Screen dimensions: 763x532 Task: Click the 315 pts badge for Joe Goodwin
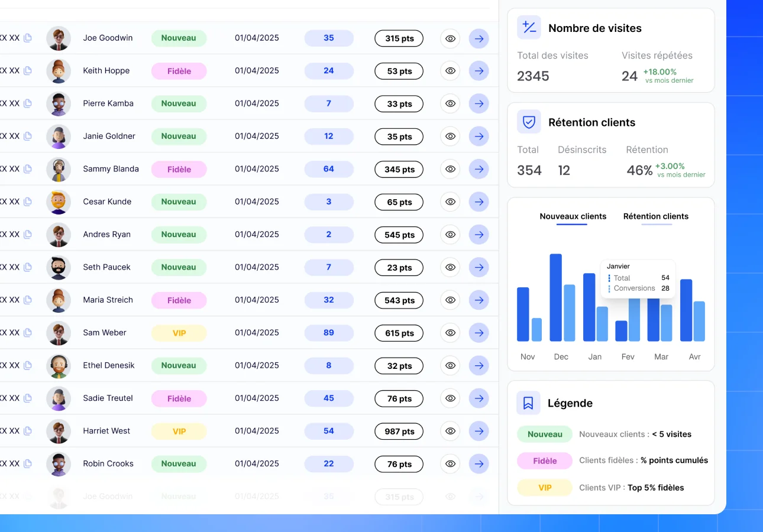(x=399, y=38)
